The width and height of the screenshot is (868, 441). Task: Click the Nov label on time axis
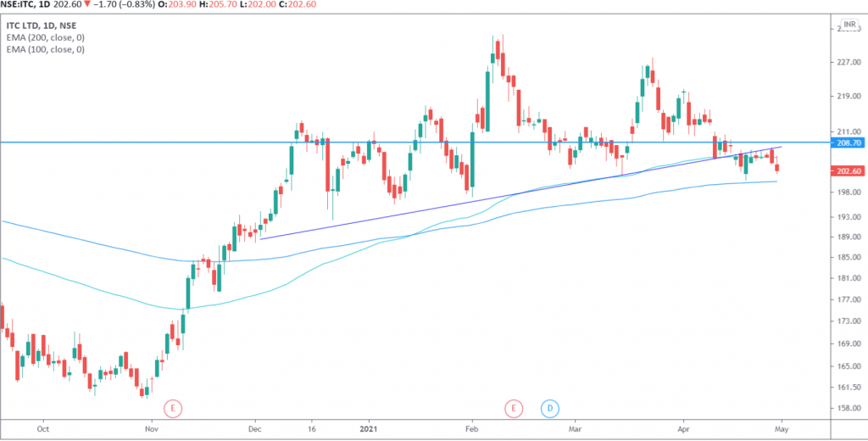[x=150, y=430]
